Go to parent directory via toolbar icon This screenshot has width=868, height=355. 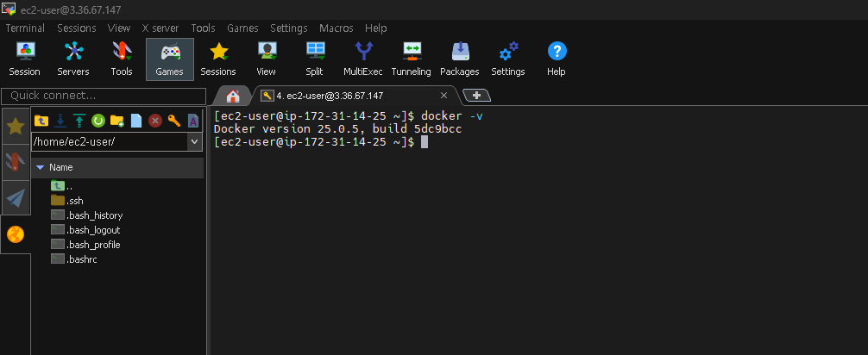click(41, 121)
